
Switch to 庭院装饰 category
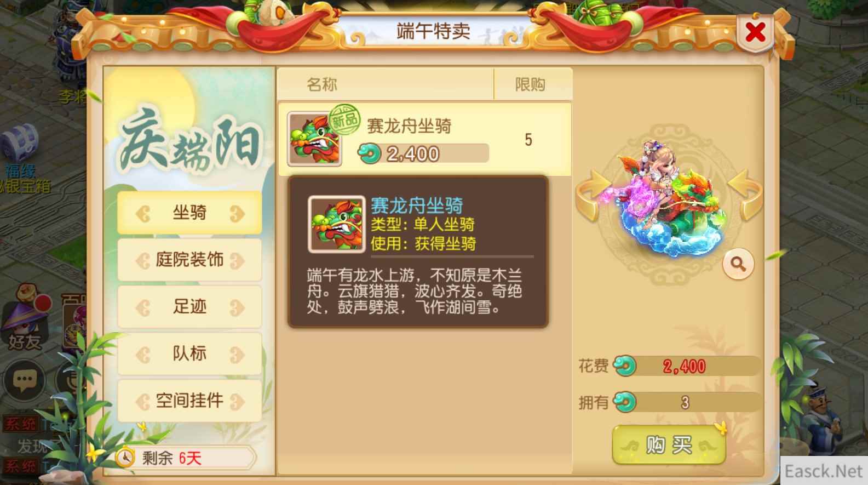click(x=189, y=260)
